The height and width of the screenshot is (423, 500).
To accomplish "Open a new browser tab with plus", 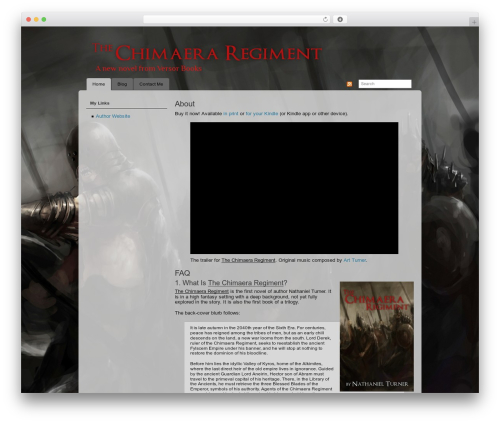I will click(x=474, y=22).
